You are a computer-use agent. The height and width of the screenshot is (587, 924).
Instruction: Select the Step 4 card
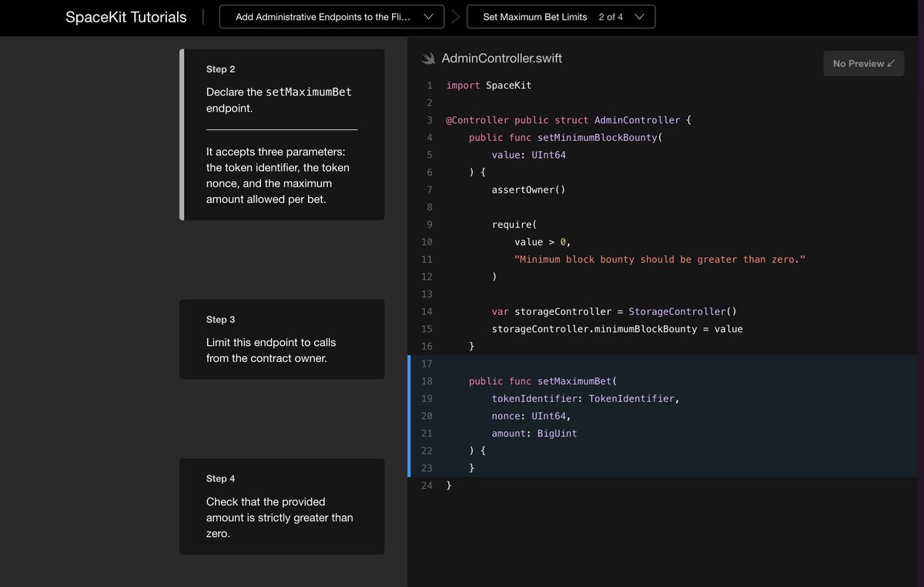(x=282, y=506)
